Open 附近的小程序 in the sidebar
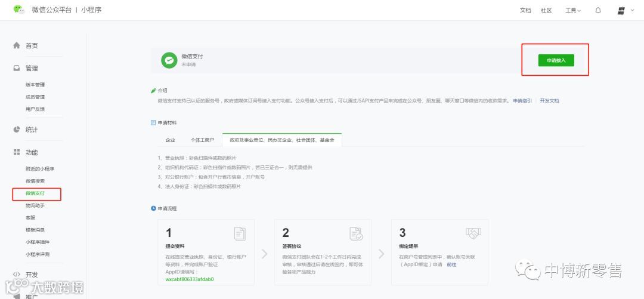 40,169
